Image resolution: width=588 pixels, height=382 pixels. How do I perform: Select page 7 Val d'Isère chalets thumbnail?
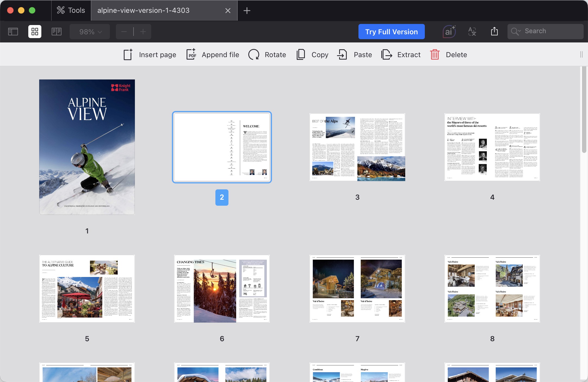pos(357,289)
